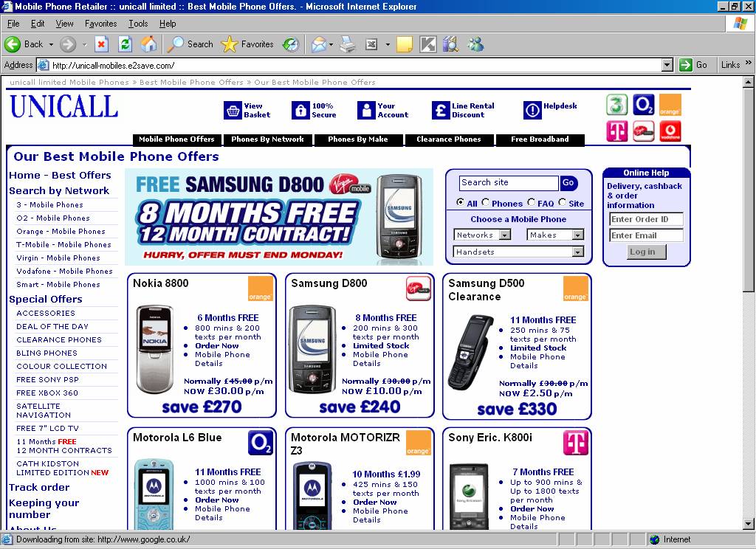This screenshot has height=549, width=756.
Task: Go to the browser Home icon
Action: [149, 44]
